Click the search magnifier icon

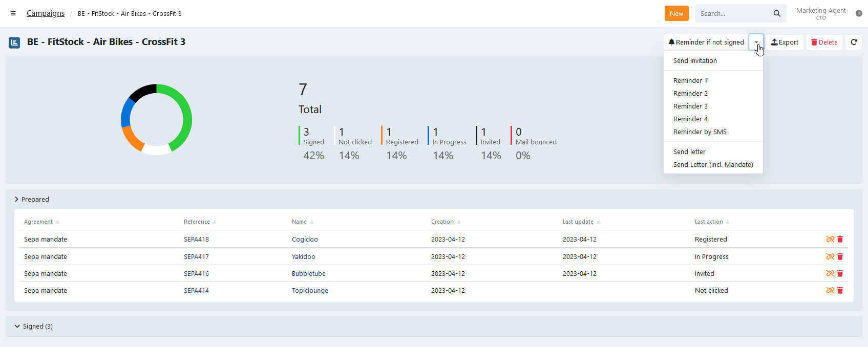777,13
